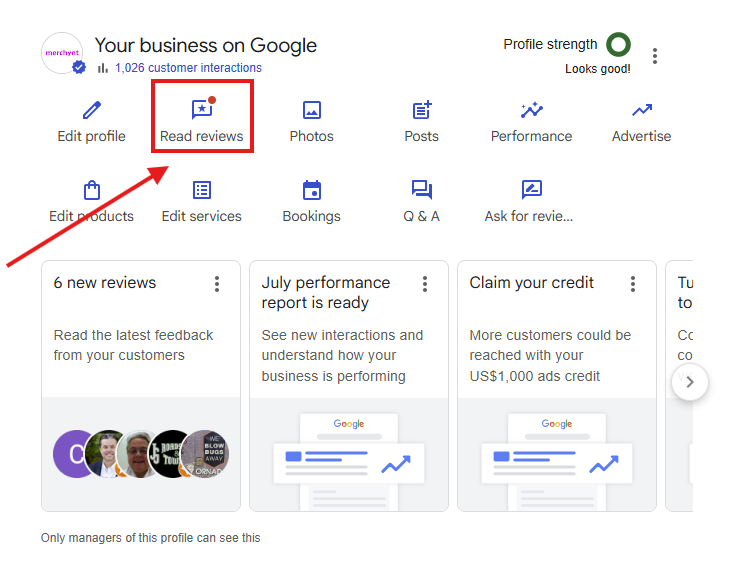Click the Bookings label

(312, 216)
